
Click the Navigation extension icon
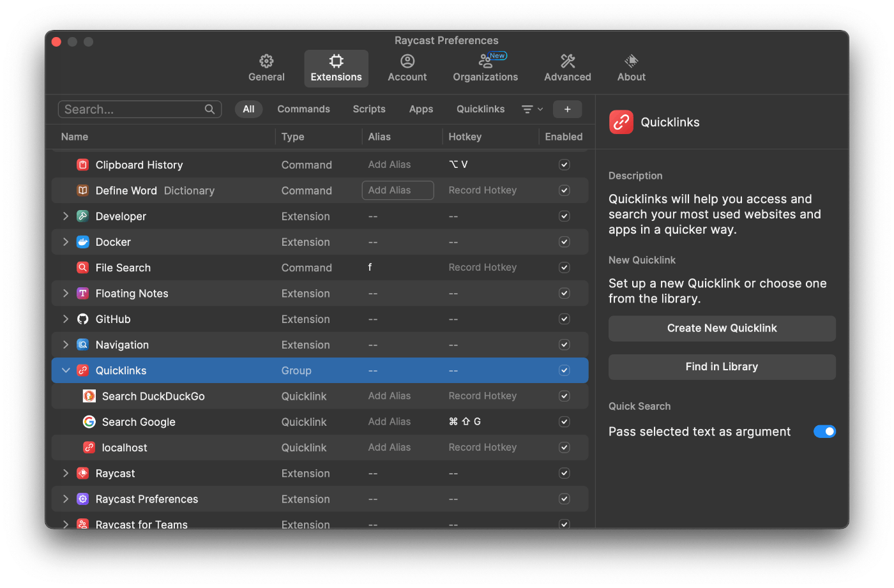point(82,345)
